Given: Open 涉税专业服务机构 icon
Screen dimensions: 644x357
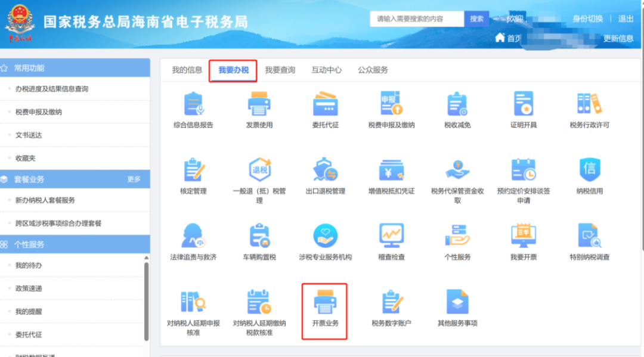Looking at the screenshot, I should 326,236.
